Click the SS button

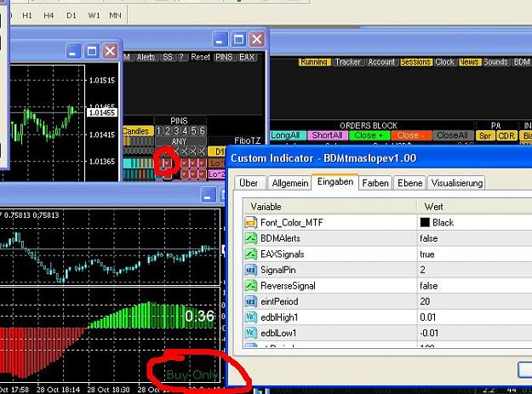168,57
